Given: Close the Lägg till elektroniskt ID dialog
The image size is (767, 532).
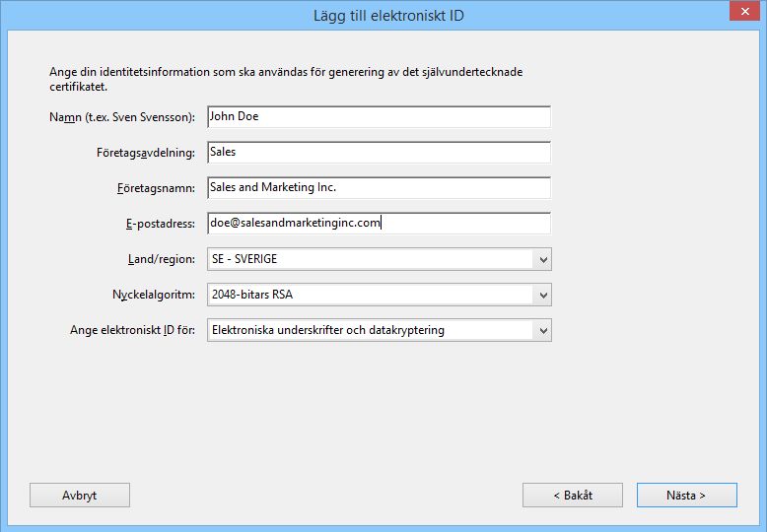Looking at the screenshot, I should point(744,11).
